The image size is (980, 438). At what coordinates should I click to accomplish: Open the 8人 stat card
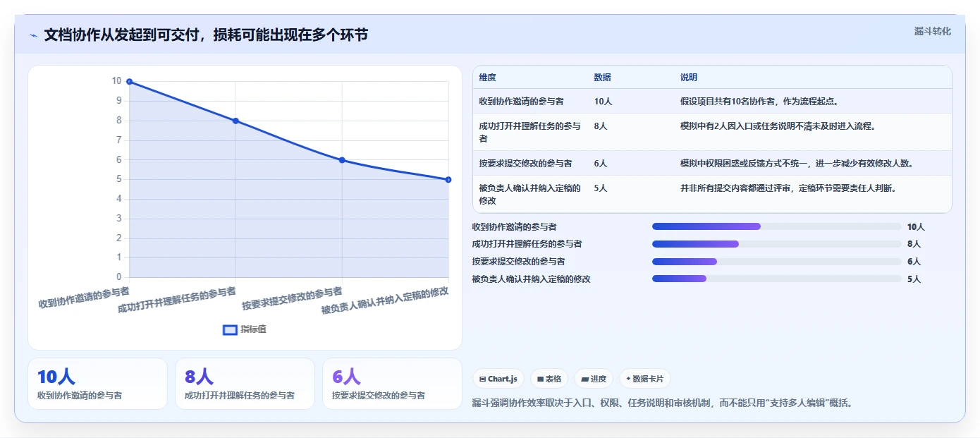(x=245, y=384)
